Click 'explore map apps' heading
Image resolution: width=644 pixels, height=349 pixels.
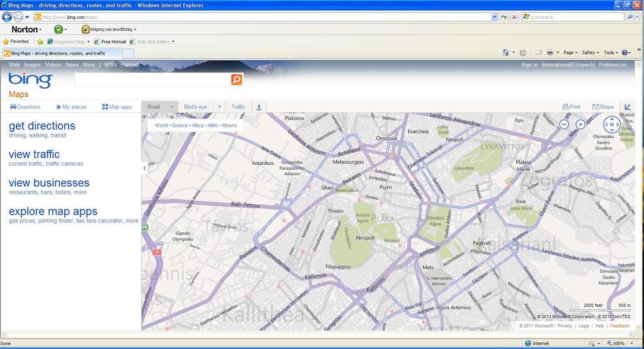(53, 211)
